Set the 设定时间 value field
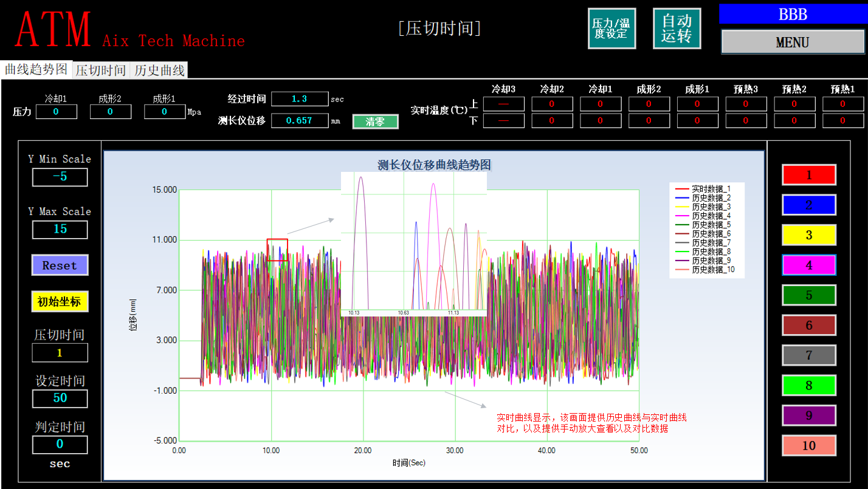The width and height of the screenshot is (868, 489). (x=60, y=398)
